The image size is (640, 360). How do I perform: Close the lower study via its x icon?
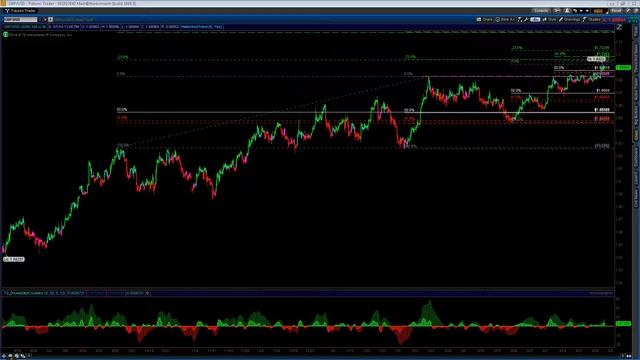pos(147,293)
